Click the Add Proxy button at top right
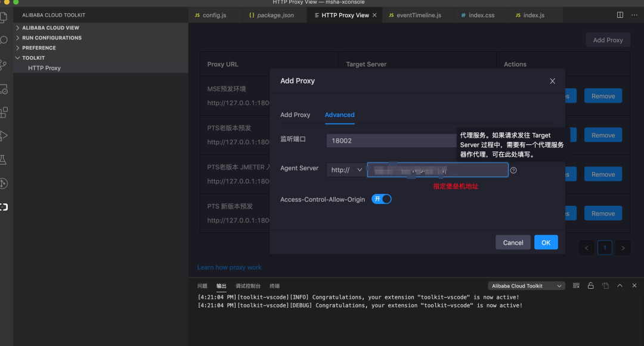Image resolution: width=644 pixels, height=346 pixels. click(x=608, y=40)
